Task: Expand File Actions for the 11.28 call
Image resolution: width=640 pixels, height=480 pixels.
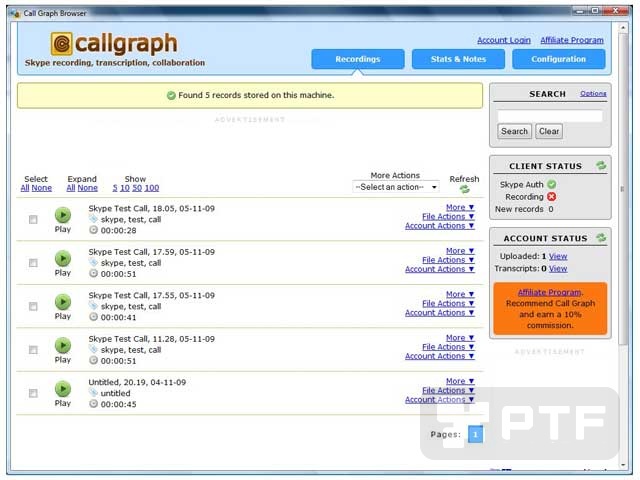Action: click(448, 347)
